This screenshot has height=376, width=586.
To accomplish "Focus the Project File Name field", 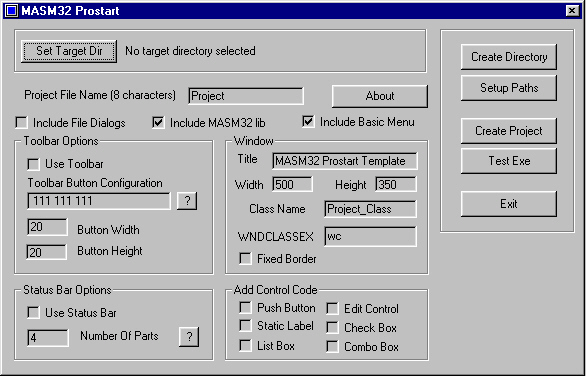I will [x=246, y=96].
